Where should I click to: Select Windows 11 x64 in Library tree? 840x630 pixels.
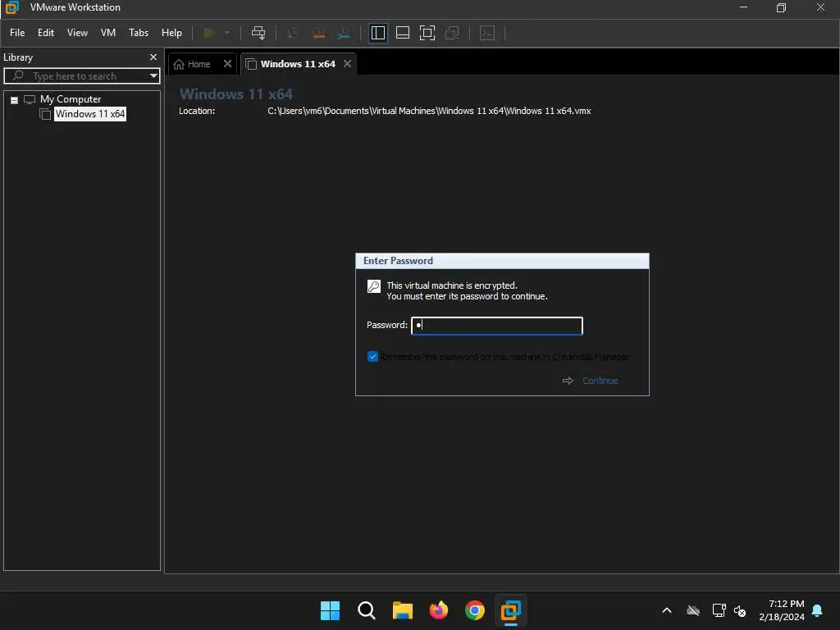90,113
